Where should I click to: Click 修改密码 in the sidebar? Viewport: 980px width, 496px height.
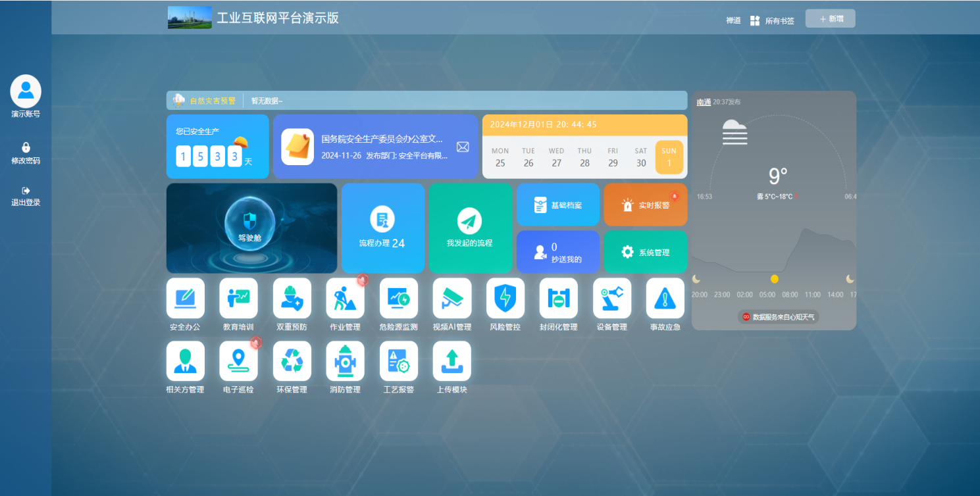pos(26,153)
